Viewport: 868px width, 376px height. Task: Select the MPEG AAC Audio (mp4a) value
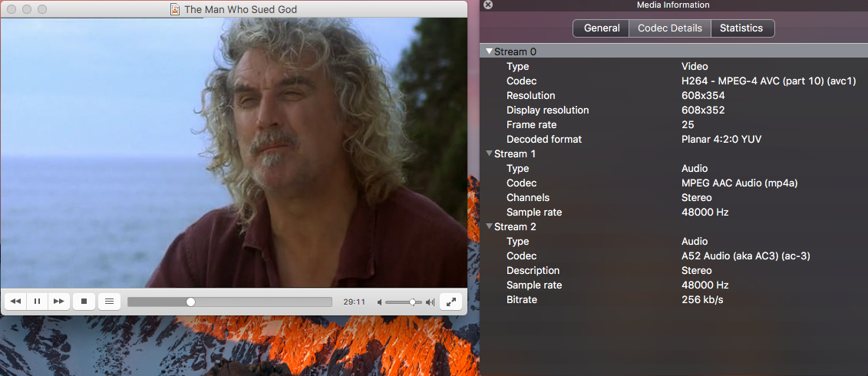coord(740,183)
